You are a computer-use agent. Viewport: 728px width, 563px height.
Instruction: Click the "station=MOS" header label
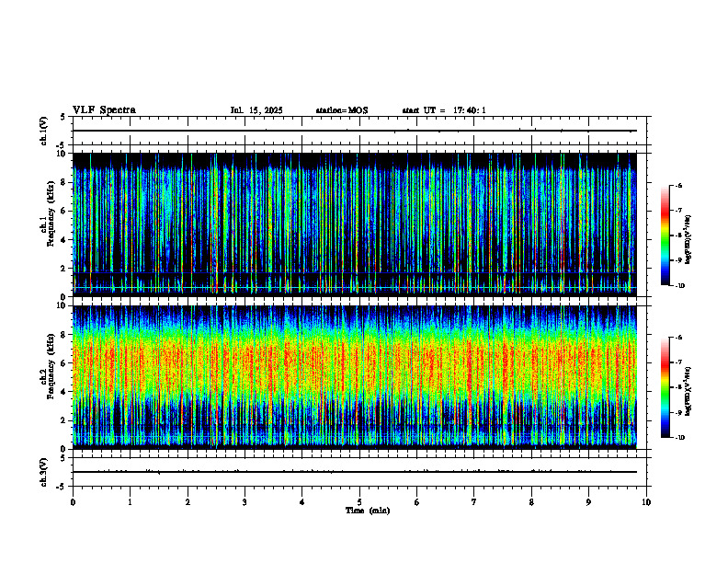pos(342,110)
